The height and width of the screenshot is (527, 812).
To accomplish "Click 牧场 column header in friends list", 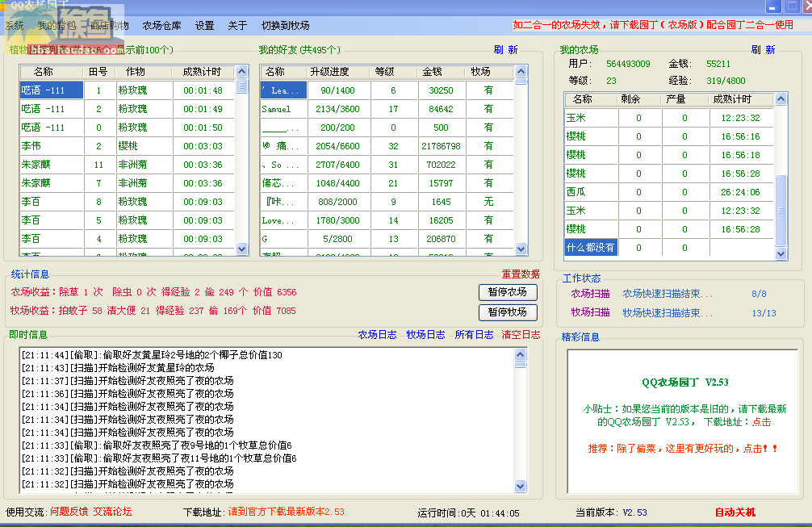I will [x=489, y=72].
